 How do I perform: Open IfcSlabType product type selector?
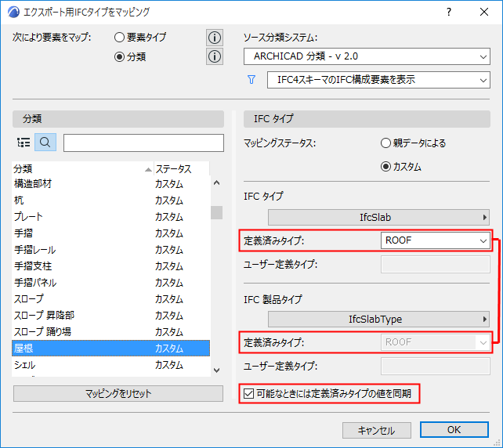tap(378, 319)
